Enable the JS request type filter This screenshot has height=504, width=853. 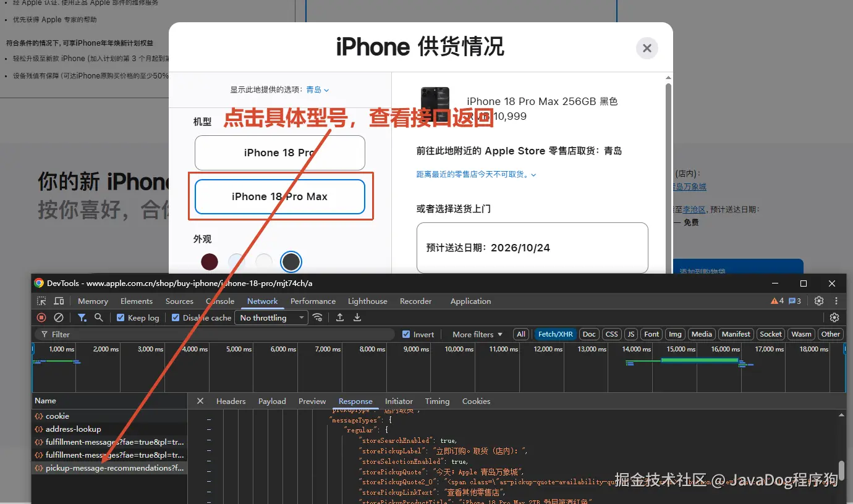click(x=631, y=334)
